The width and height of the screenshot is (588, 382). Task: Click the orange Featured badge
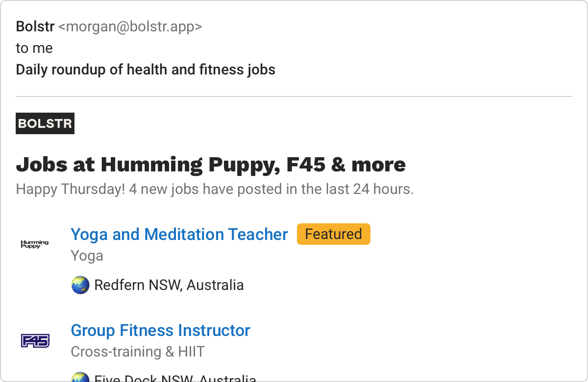click(334, 234)
